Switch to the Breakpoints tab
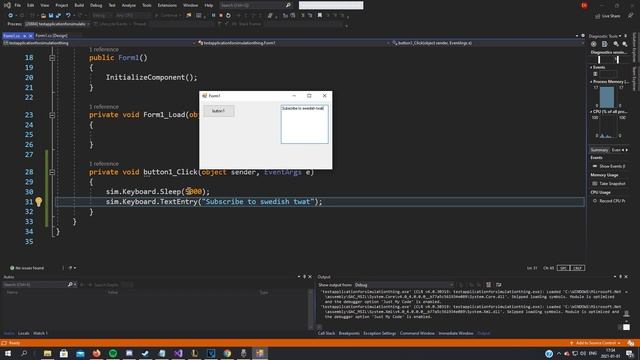The height and width of the screenshot is (360, 640). [349, 333]
